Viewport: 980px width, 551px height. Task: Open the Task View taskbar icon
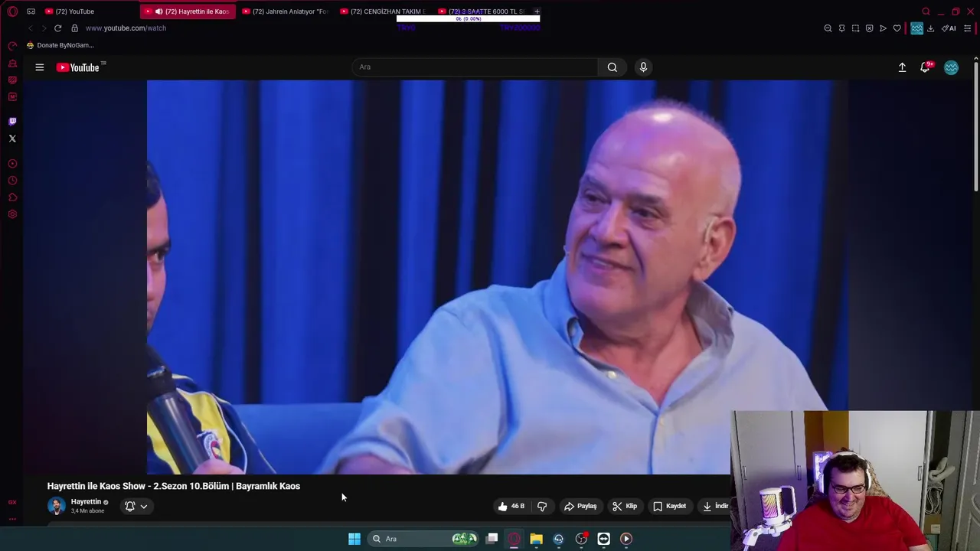pyautogui.click(x=492, y=539)
